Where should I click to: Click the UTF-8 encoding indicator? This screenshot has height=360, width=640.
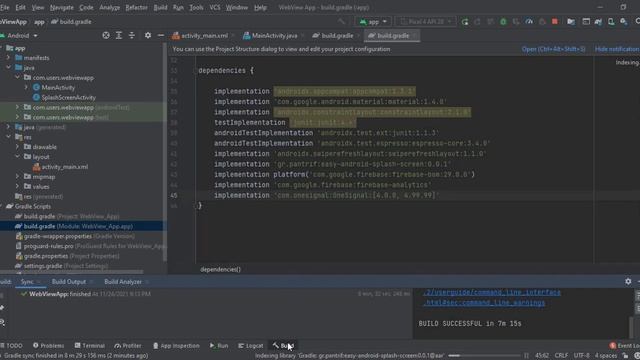tap(581, 356)
